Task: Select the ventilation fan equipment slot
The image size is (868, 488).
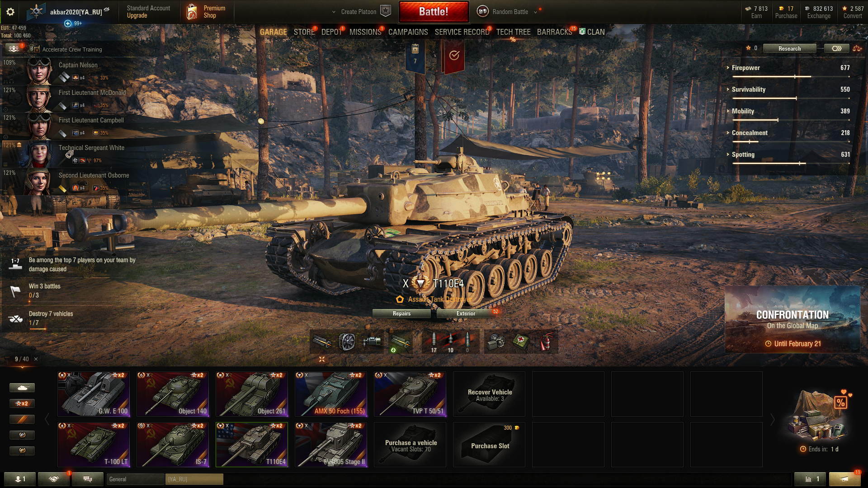Action: coord(347,342)
